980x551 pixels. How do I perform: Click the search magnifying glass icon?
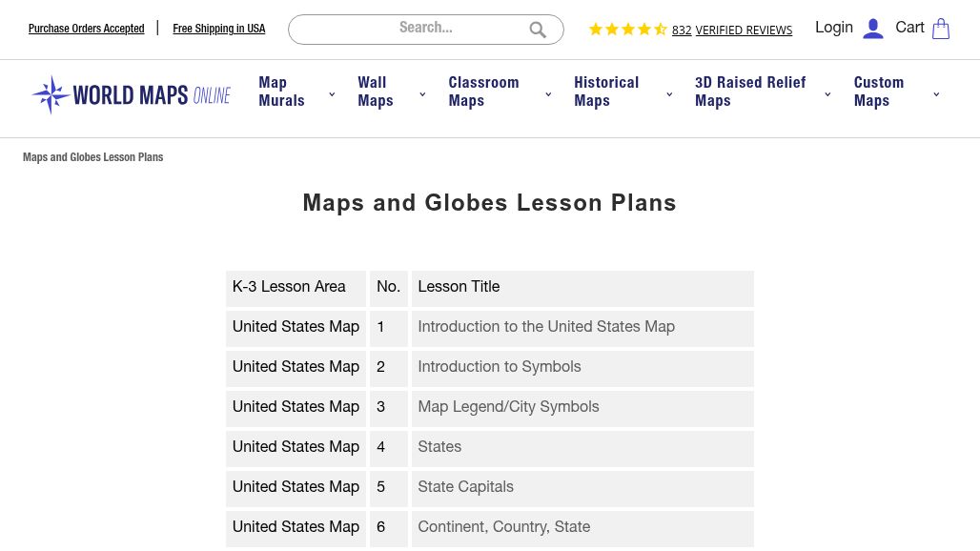pos(538,30)
